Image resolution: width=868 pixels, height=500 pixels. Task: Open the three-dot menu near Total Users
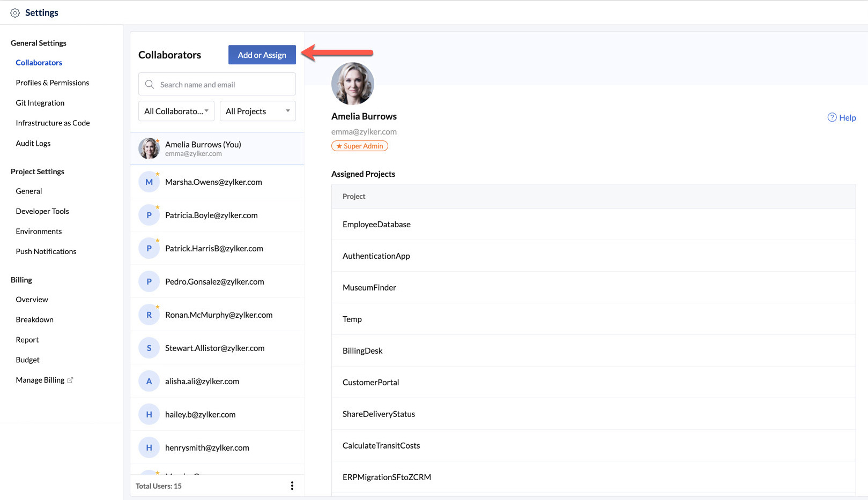(x=292, y=486)
